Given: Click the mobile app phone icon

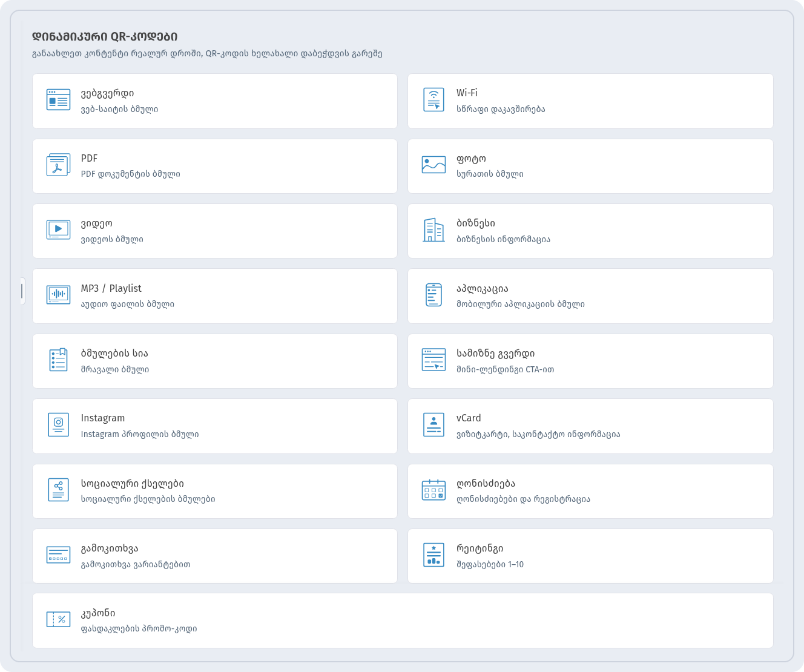Looking at the screenshot, I should [x=433, y=295].
